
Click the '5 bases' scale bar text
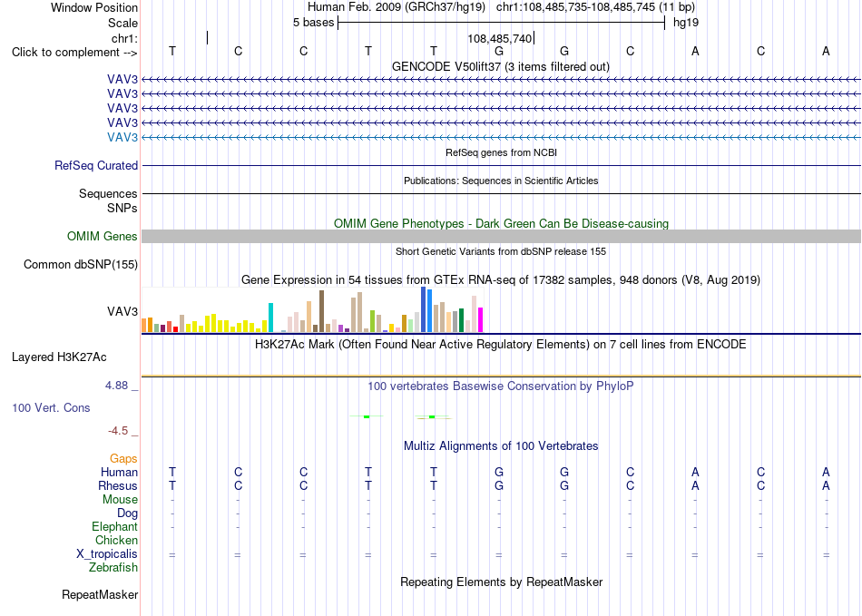point(313,23)
